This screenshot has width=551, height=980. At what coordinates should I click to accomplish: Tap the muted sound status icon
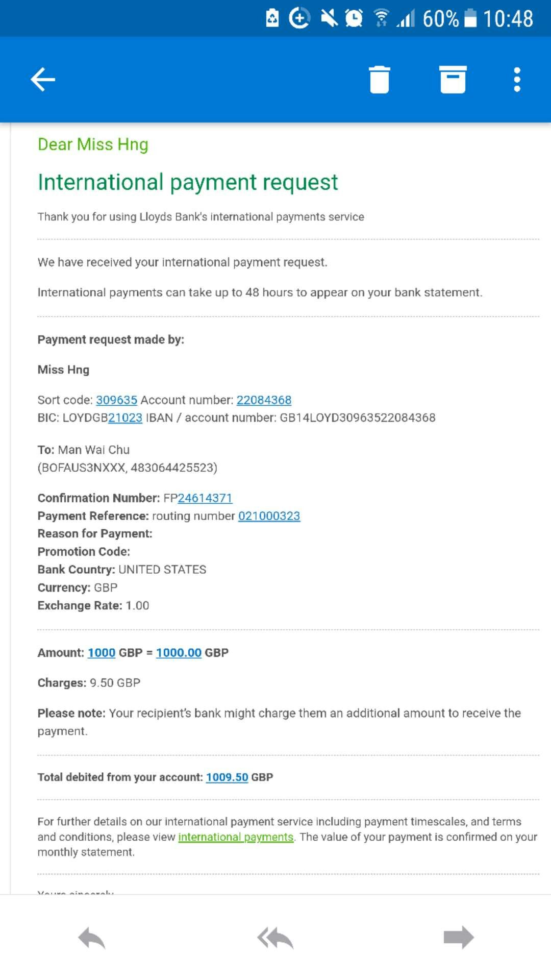point(329,19)
